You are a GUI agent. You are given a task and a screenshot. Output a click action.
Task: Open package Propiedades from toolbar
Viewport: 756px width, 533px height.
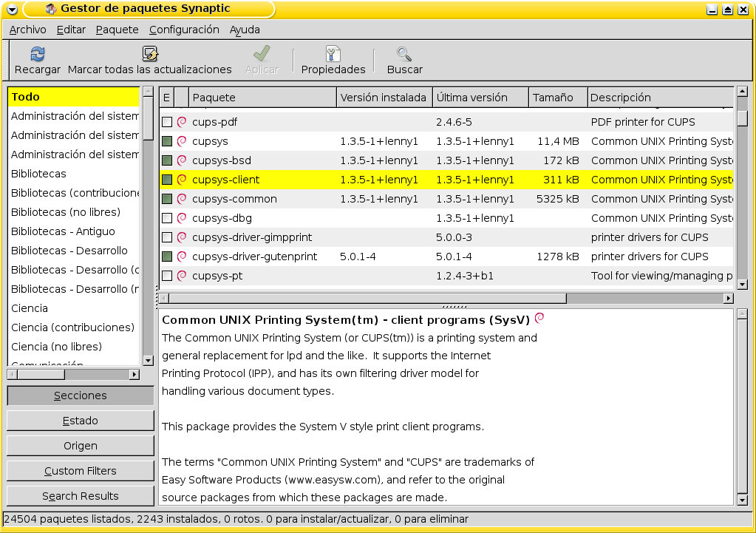coord(333,61)
